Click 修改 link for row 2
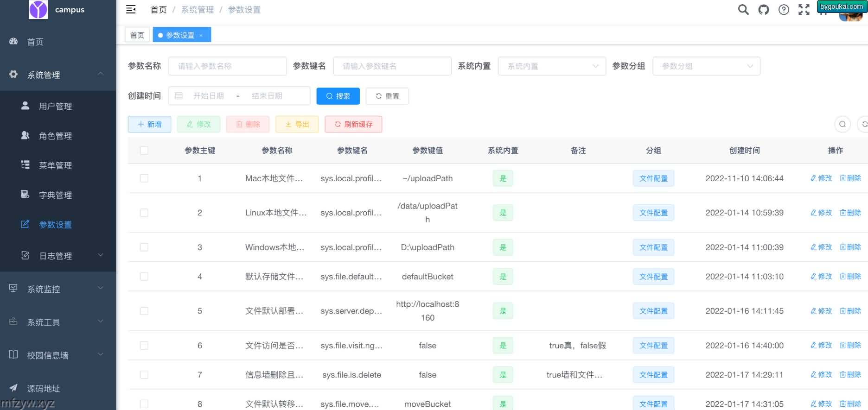Image resolution: width=868 pixels, height=410 pixels. coord(821,213)
